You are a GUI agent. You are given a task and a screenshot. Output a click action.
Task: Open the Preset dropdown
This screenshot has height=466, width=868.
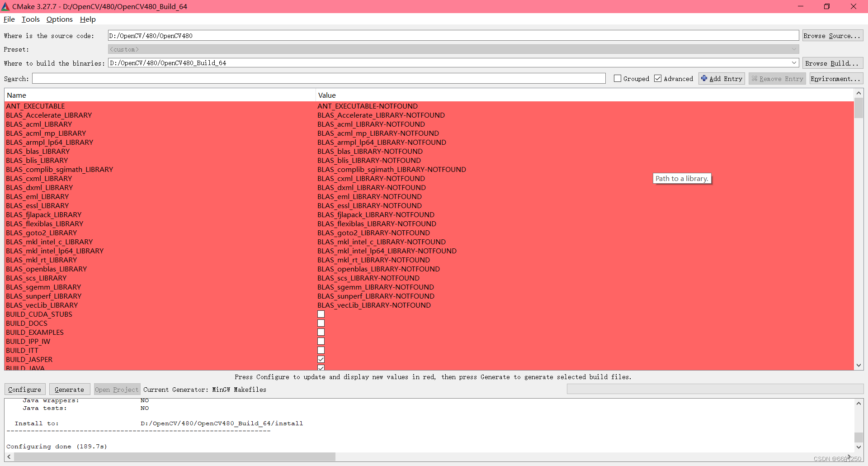(x=794, y=49)
